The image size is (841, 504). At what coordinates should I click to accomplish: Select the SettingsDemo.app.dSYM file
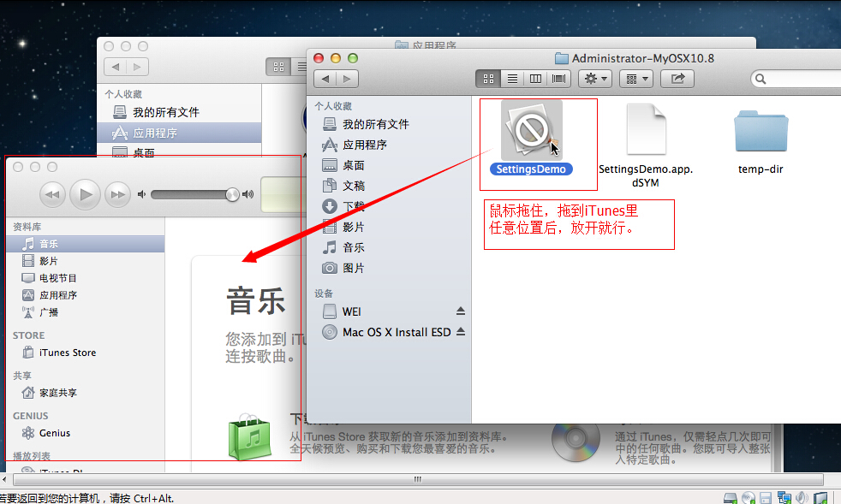click(647, 129)
